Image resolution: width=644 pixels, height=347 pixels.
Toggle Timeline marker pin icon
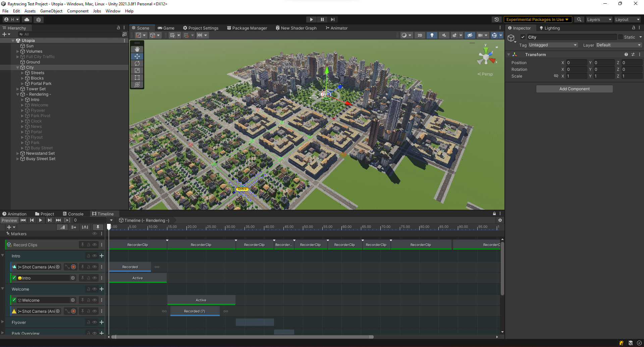(98, 227)
